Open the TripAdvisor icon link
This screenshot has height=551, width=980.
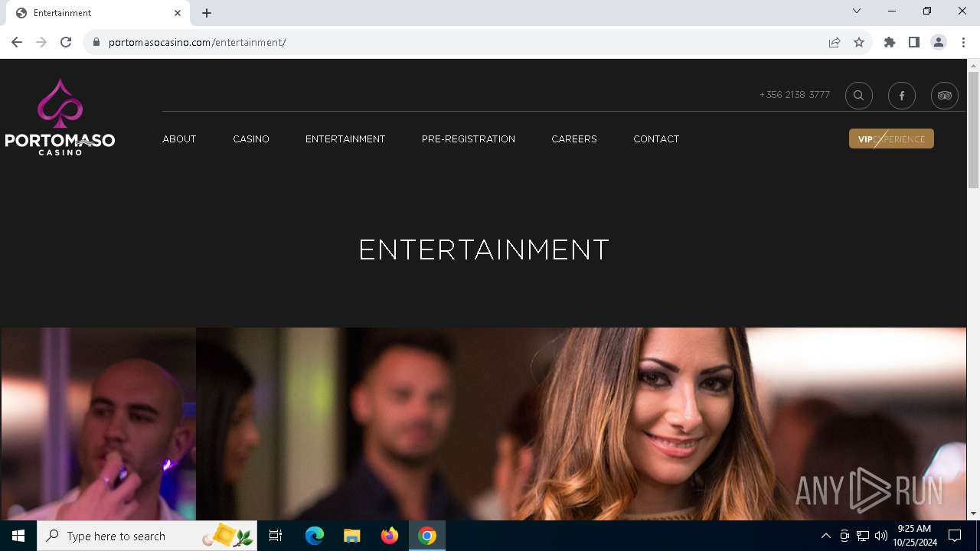(x=945, y=96)
